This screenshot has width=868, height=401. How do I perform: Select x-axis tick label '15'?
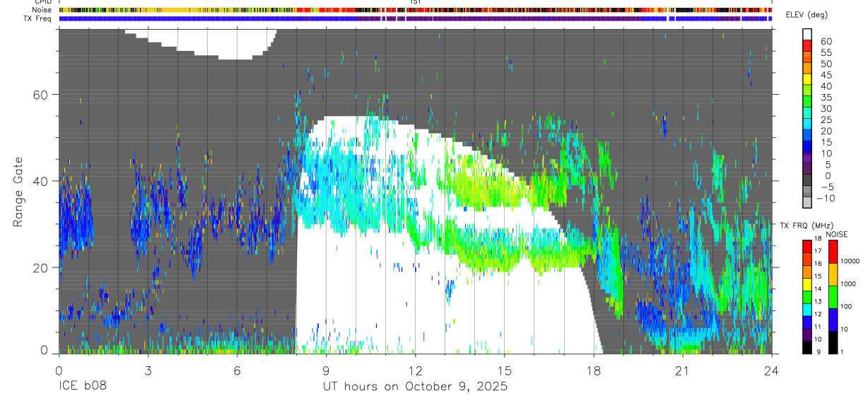(504, 371)
